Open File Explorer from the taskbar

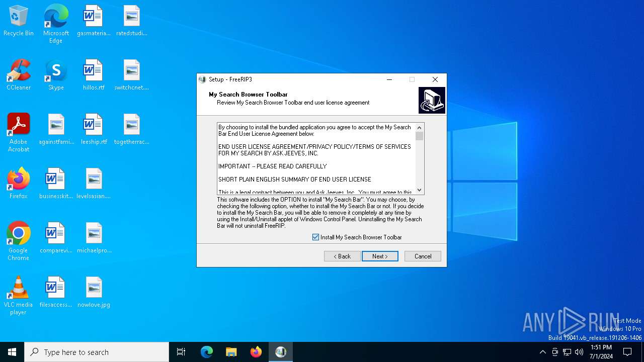pyautogui.click(x=231, y=352)
